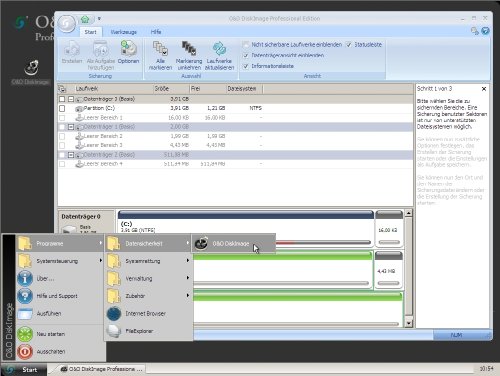Click the Partition (C:) drive icon
Screen dimensions: 500x376
coord(79,108)
